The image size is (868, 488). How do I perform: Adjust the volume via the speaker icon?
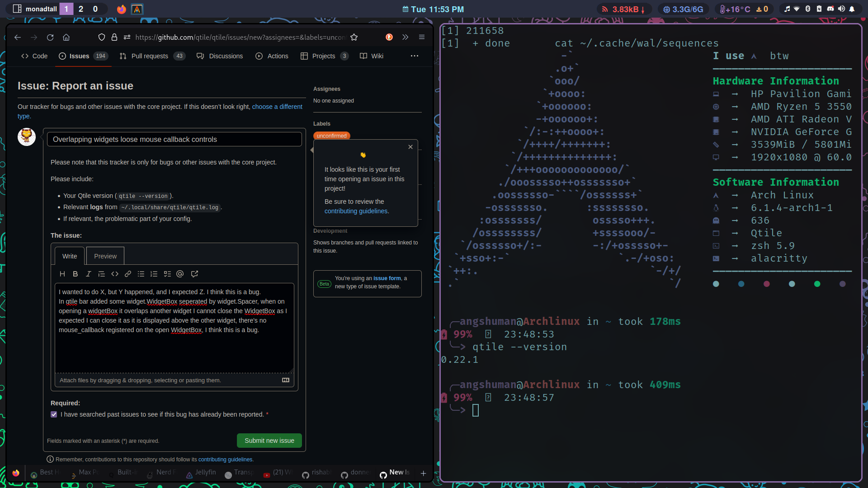(841, 9)
